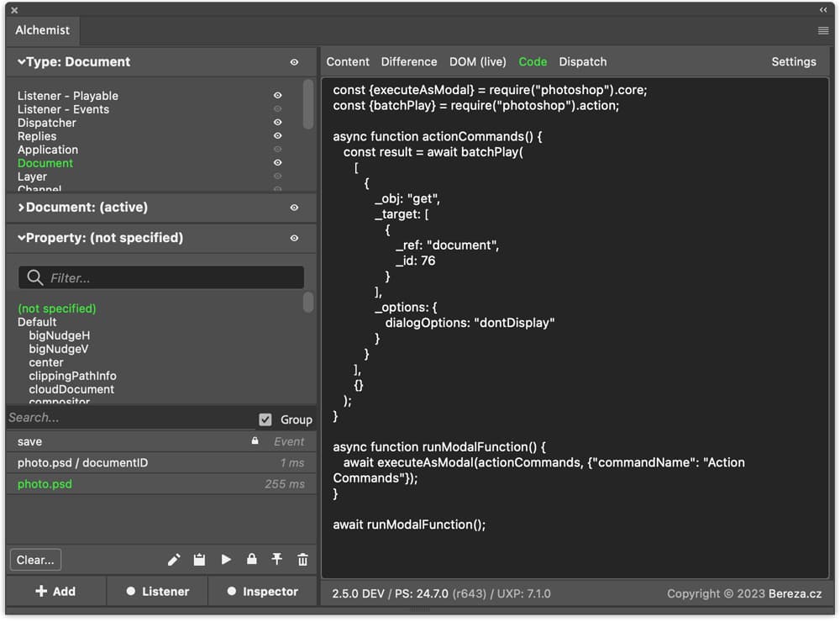This screenshot has height=622, width=840.
Task: Open the Dispatch tab
Action: coord(582,62)
